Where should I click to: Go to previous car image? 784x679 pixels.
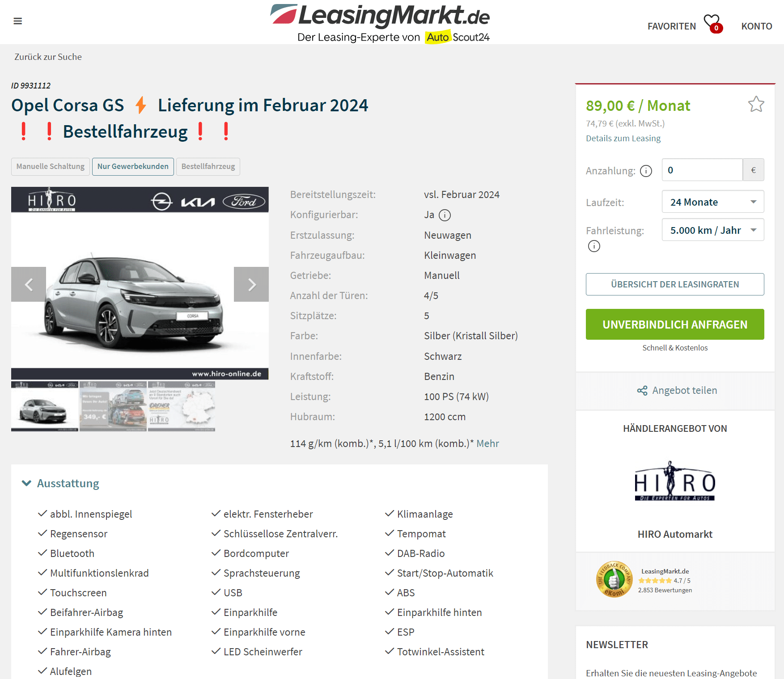(29, 284)
